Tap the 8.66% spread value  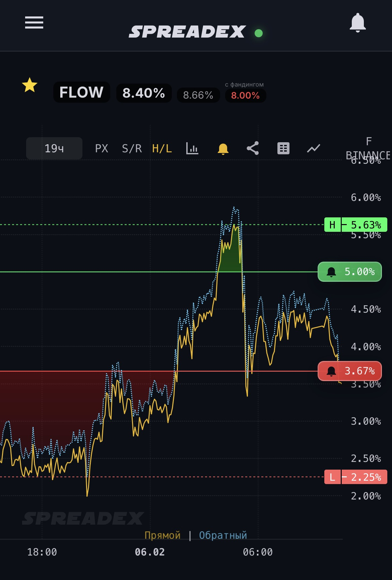(x=198, y=95)
